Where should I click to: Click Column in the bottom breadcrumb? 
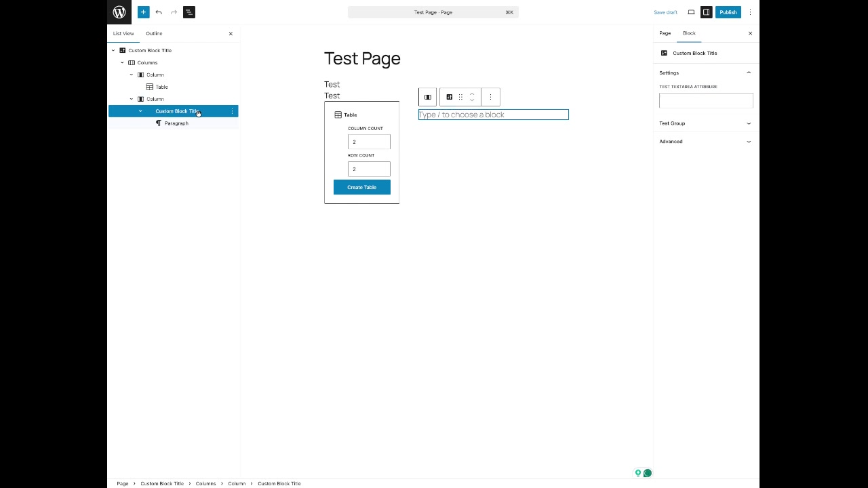point(237,483)
